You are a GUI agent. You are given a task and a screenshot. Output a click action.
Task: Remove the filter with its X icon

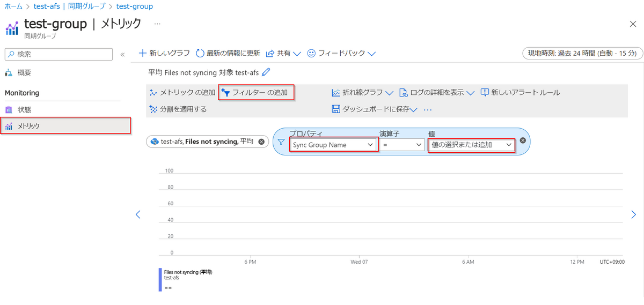522,141
